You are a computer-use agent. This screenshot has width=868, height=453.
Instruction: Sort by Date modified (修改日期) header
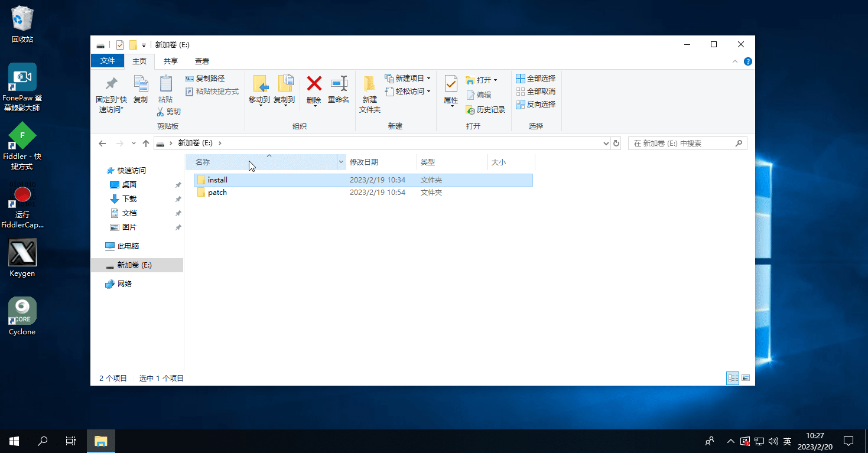[x=381, y=162]
